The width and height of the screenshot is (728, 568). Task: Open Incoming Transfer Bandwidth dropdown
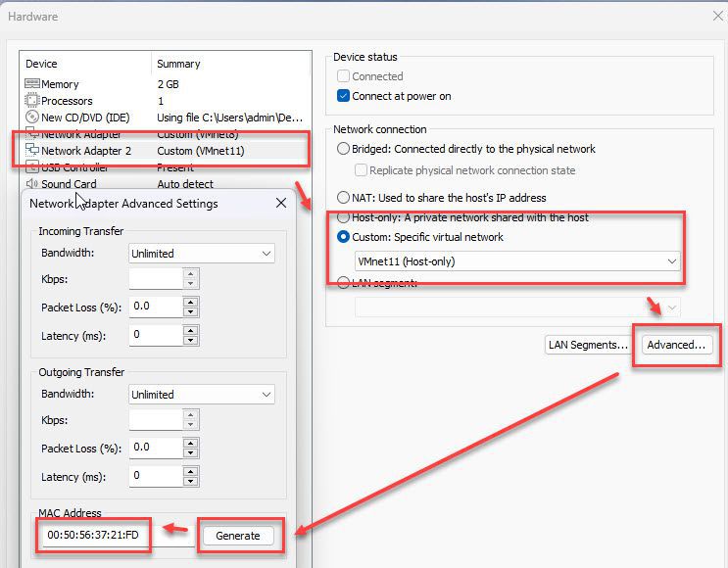click(202, 254)
